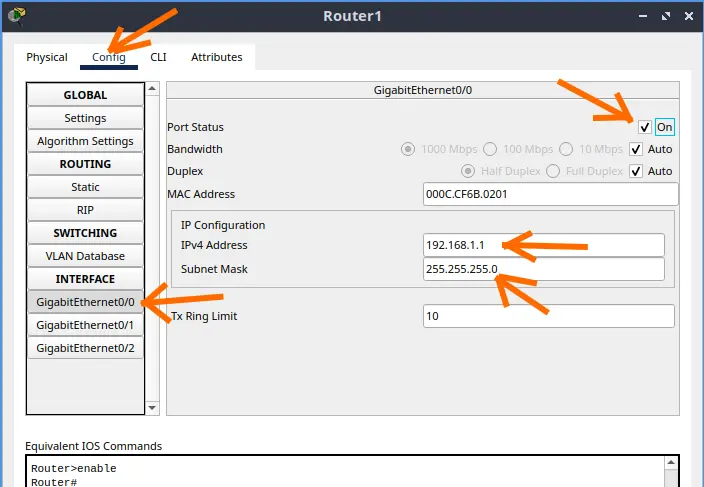Image resolution: width=704 pixels, height=487 pixels.
Task: Click the sidebar scroll-up arrow
Action: pyautogui.click(x=153, y=89)
